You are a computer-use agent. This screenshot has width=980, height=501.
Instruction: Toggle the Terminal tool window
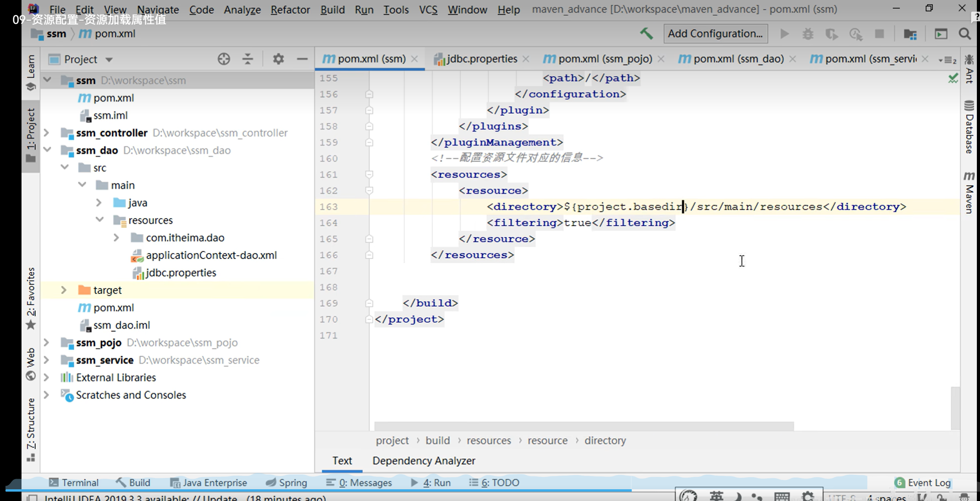tap(74, 483)
